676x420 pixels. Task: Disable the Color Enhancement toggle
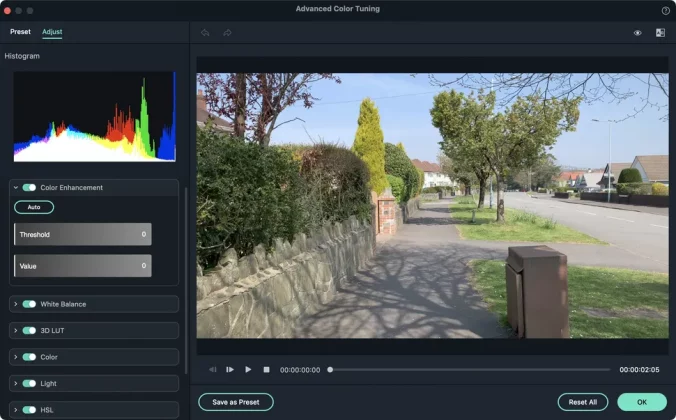coord(29,187)
